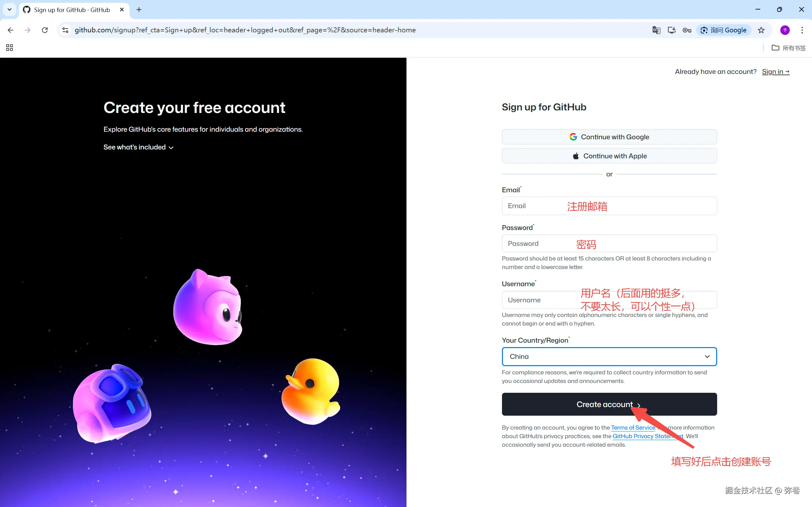
Task: Open the site information icon in address bar
Action: click(x=65, y=30)
